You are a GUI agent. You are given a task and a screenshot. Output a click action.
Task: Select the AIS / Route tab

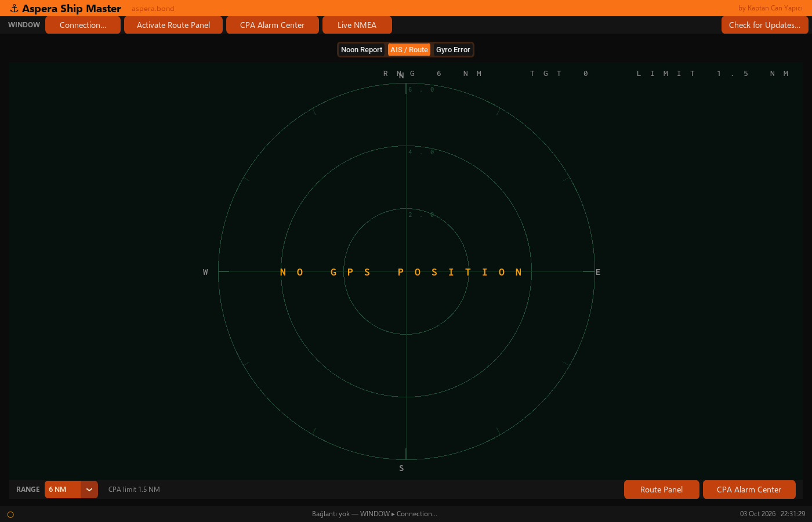coord(409,50)
